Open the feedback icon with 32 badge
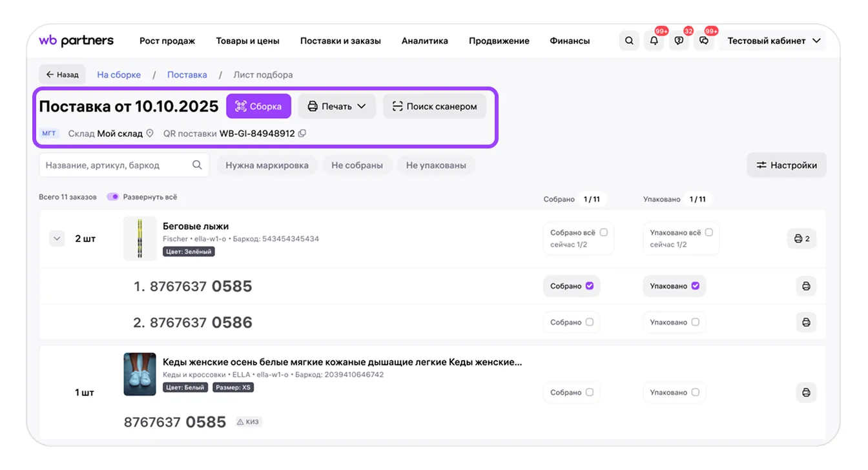 (x=679, y=41)
